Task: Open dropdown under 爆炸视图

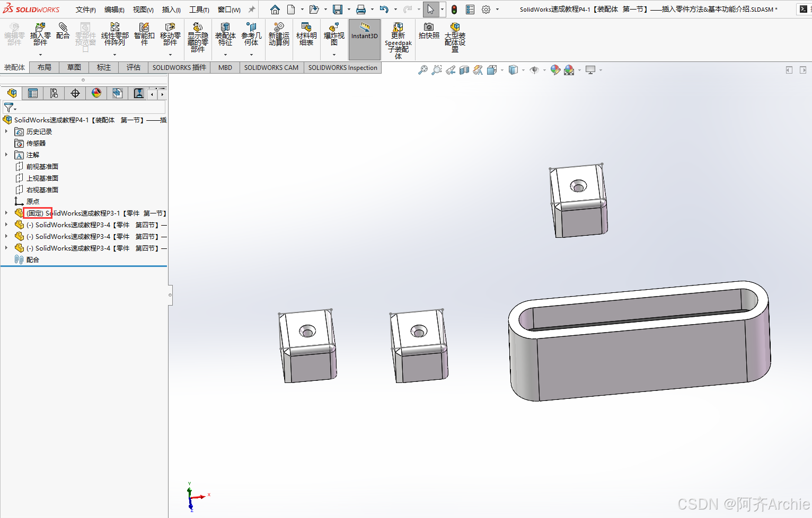Action: pyautogui.click(x=334, y=55)
